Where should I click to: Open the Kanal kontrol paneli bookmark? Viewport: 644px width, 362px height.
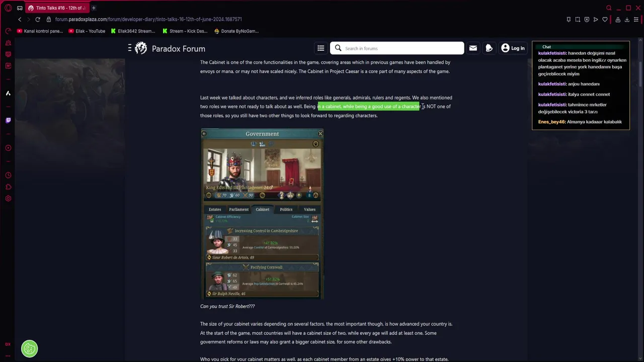(40, 31)
